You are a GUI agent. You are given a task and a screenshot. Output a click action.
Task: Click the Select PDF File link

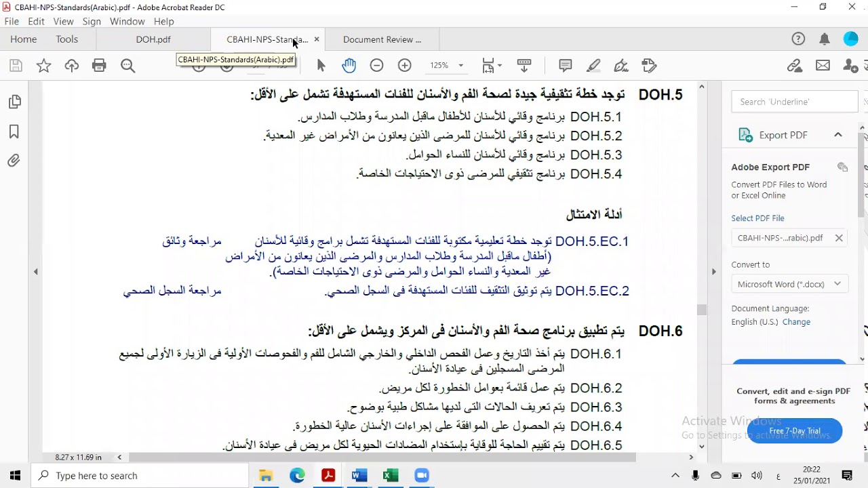[757, 218]
